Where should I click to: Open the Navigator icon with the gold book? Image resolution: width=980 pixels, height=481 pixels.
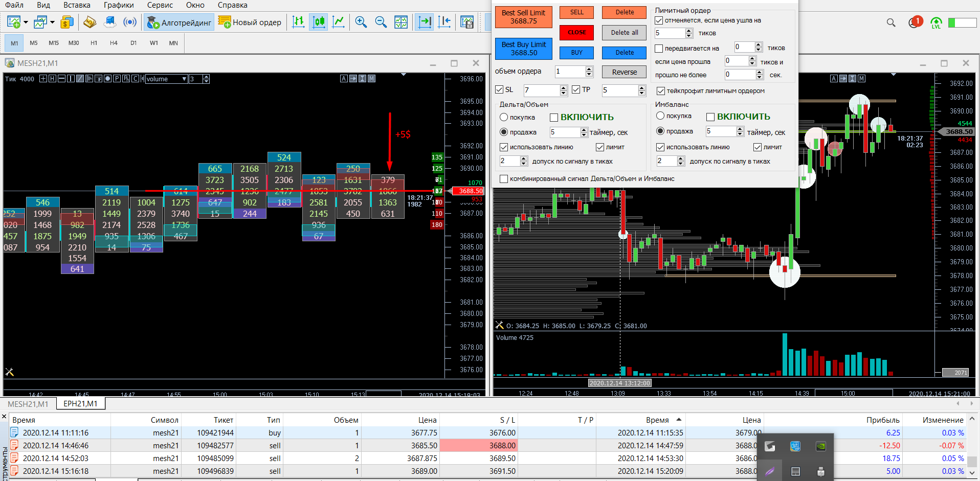pos(90,22)
